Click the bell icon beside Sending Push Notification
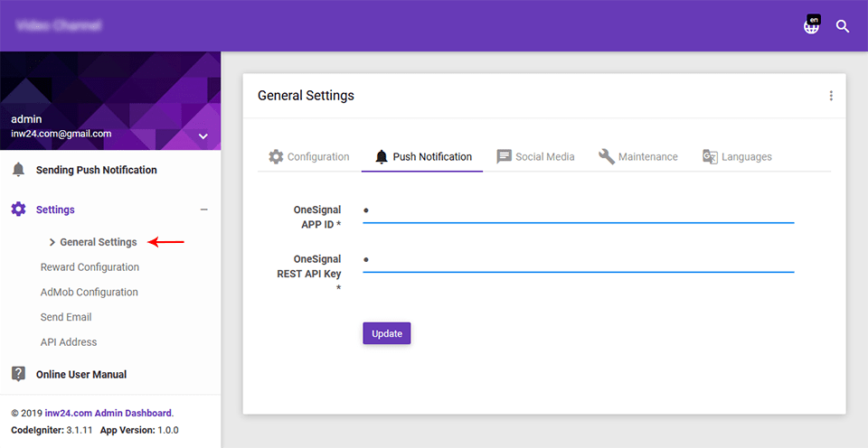868x448 pixels. pyautogui.click(x=18, y=170)
